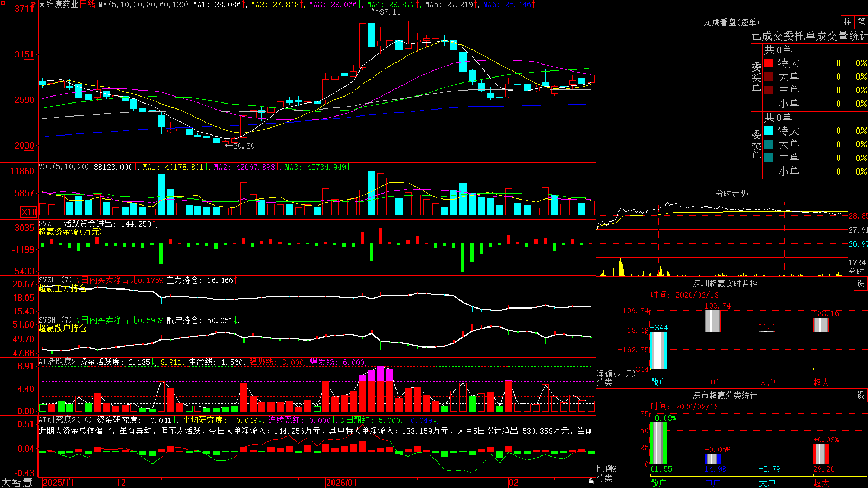Select the 2025/11 date on timeline
Image resolution: width=868 pixels, height=488 pixels.
(x=58, y=483)
